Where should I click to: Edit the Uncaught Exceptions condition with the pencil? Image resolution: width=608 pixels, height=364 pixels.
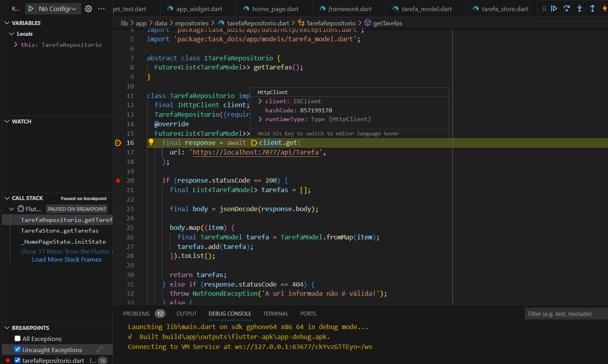point(100,349)
